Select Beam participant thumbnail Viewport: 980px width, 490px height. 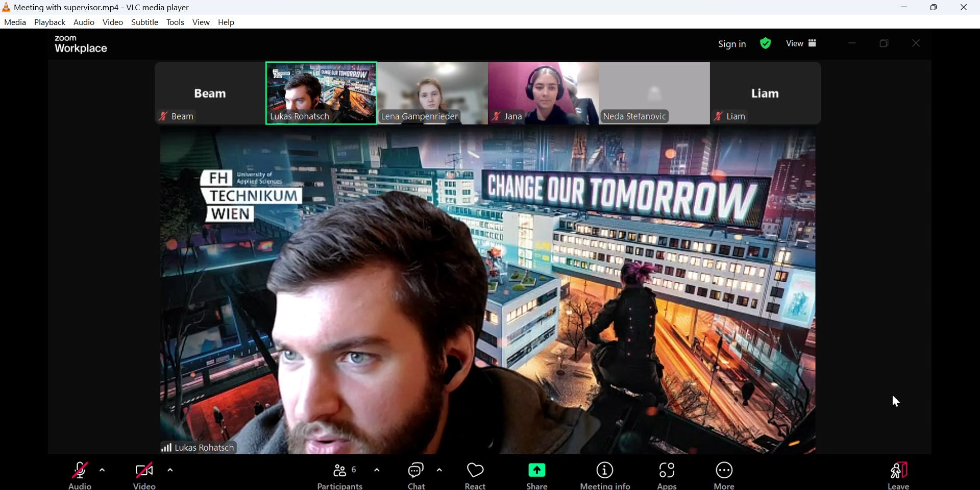click(x=210, y=93)
